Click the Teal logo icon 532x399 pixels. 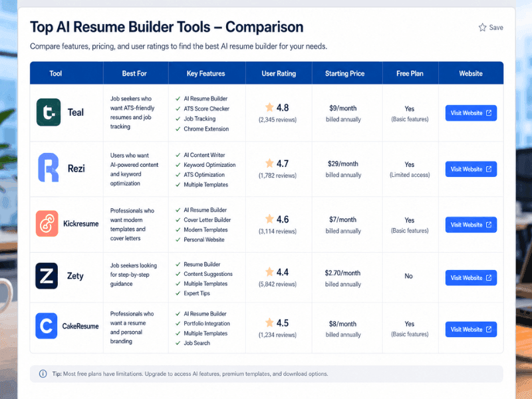click(49, 112)
